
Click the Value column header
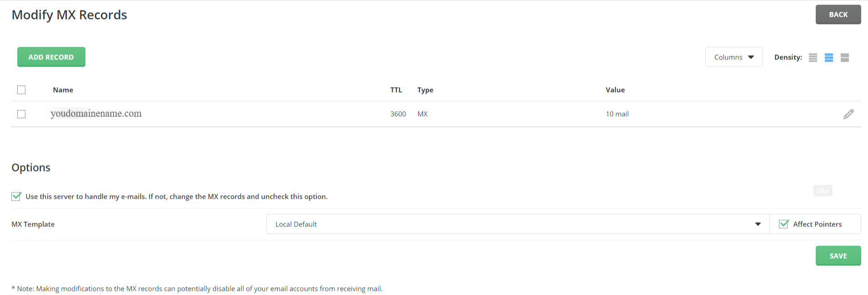[615, 90]
